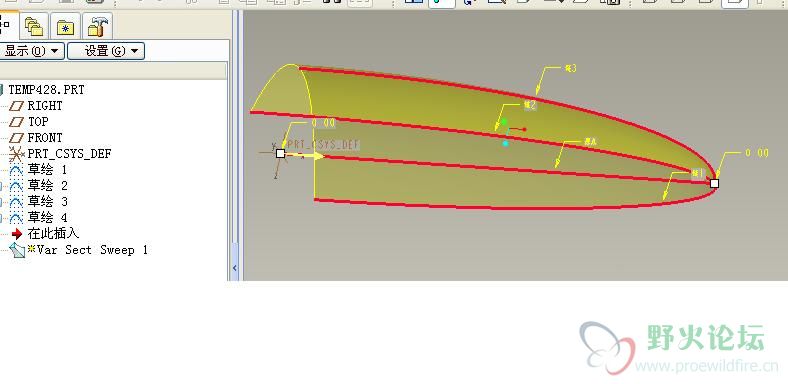
Task: Open the hammer tools tab icon
Action: click(97, 26)
